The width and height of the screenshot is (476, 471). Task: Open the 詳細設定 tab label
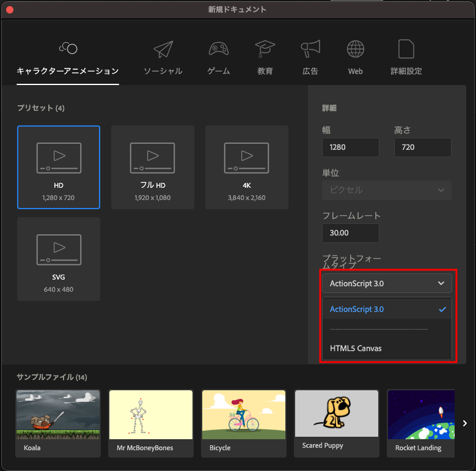[406, 71]
